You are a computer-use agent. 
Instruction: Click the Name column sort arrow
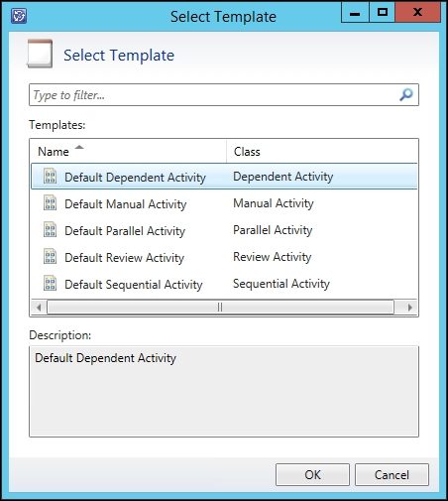click(x=79, y=148)
